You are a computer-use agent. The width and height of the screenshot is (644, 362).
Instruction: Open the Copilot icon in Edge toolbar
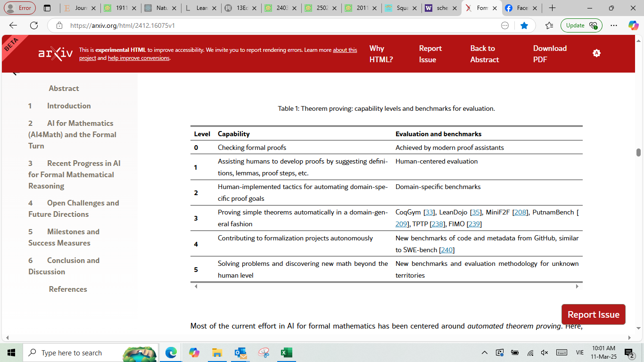coord(633,25)
